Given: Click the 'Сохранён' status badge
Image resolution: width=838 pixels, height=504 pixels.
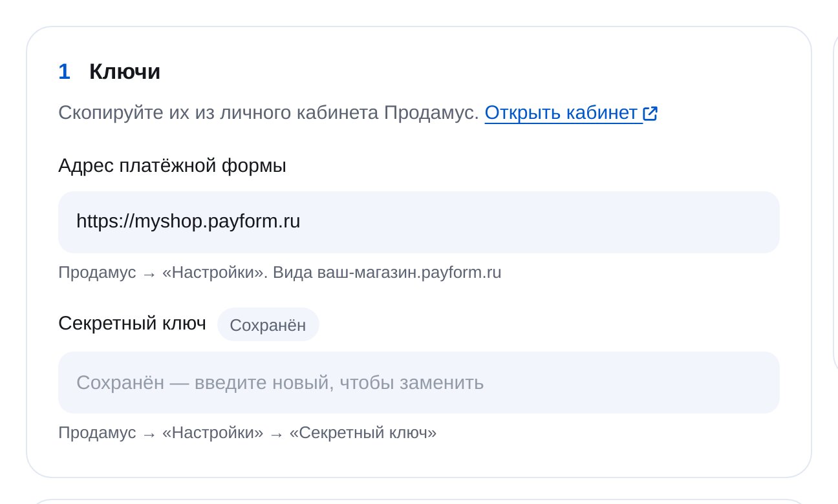Looking at the screenshot, I should (268, 325).
